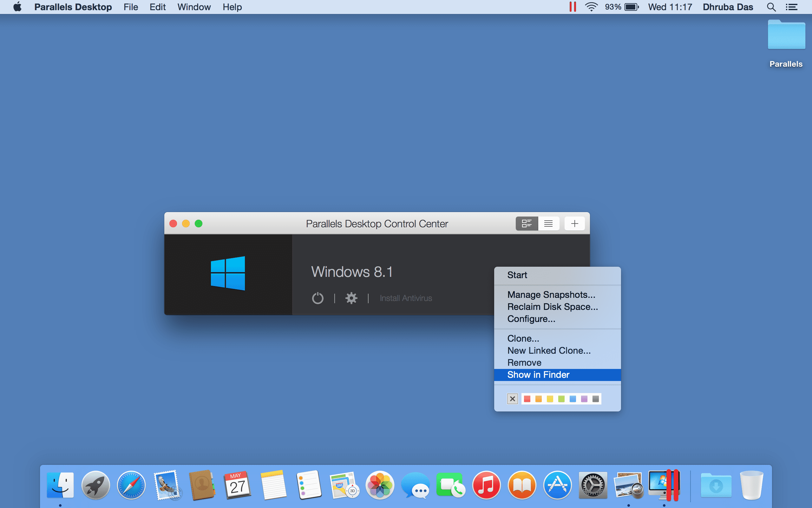Click the Parallels status icon in menu bar
812x508 pixels.
(x=573, y=7)
